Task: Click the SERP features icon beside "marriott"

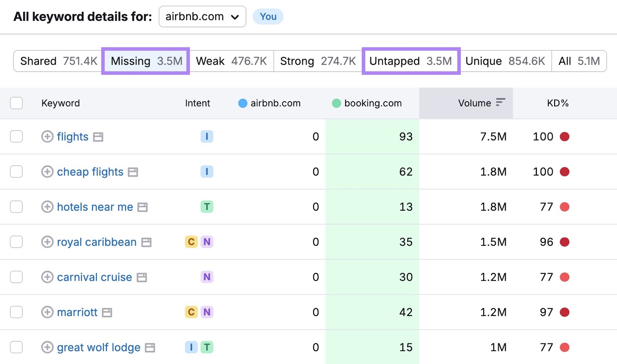Action: click(x=106, y=312)
